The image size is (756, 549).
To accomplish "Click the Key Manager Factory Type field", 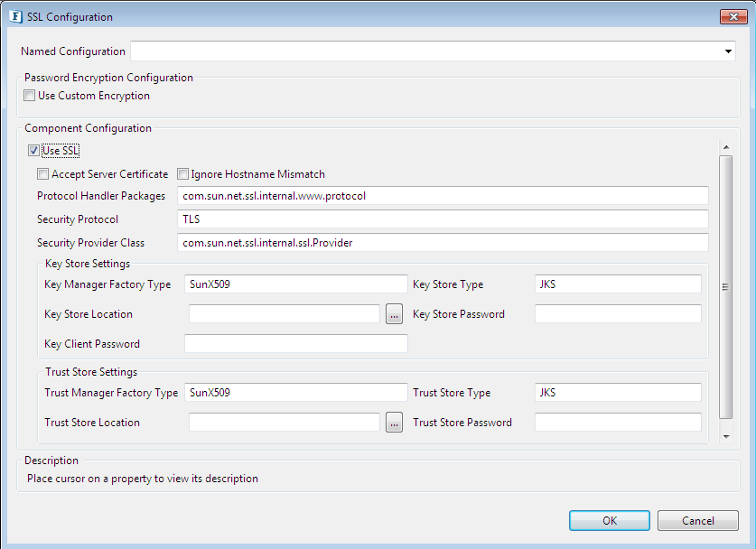I will [295, 284].
